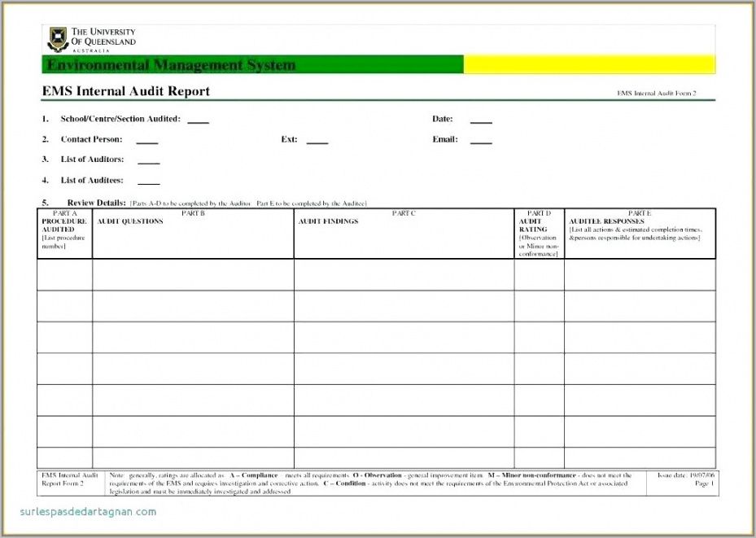The image size is (756, 538).
Task: Select the yellow bar in the header
Action: coord(589,65)
